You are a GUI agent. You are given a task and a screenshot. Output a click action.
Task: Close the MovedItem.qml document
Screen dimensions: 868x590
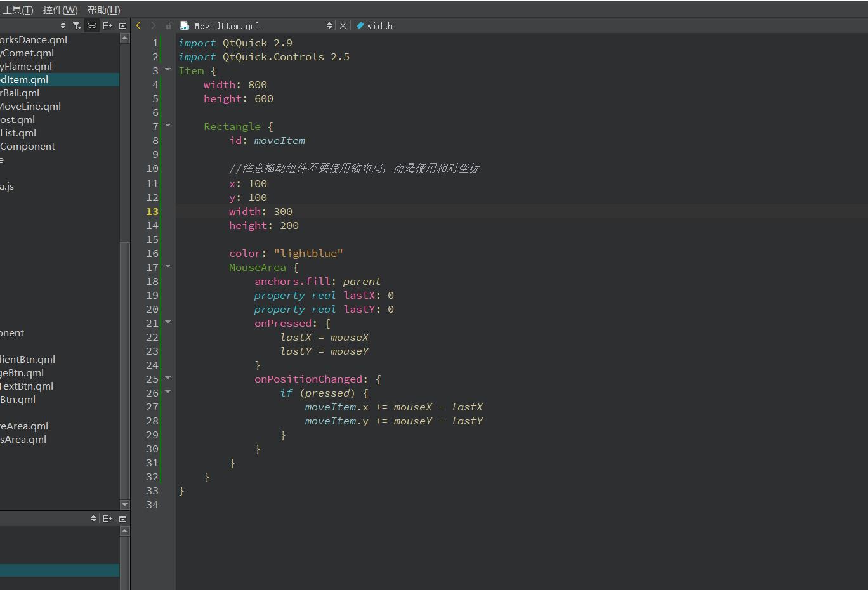tap(343, 25)
